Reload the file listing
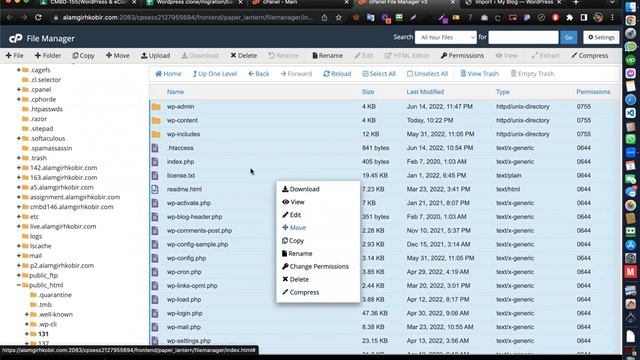This screenshot has width=640, height=360. coord(337,74)
